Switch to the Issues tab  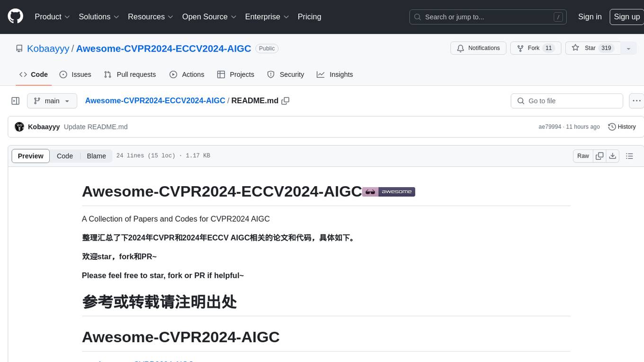tap(75, 74)
